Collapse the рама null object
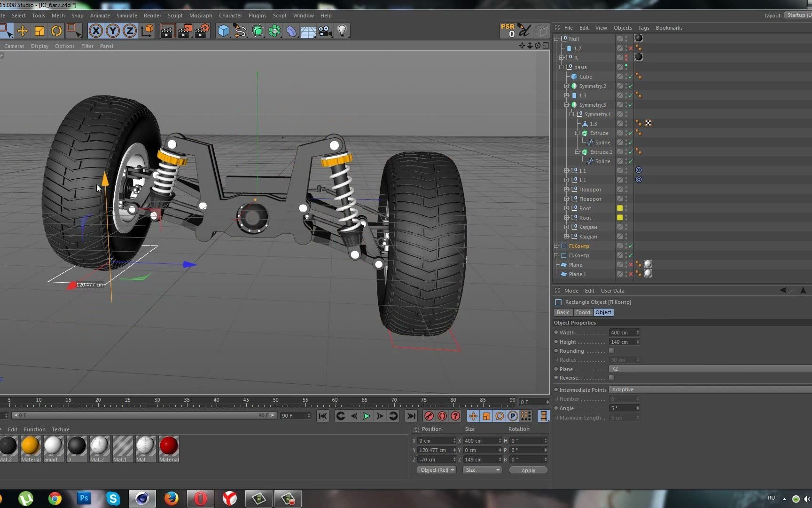This screenshot has width=812, height=508. click(x=562, y=67)
